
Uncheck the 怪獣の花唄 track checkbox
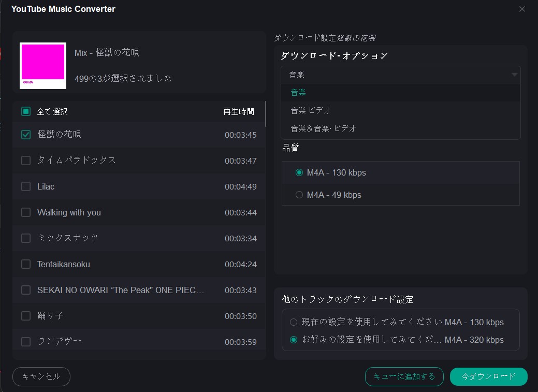[x=26, y=135]
